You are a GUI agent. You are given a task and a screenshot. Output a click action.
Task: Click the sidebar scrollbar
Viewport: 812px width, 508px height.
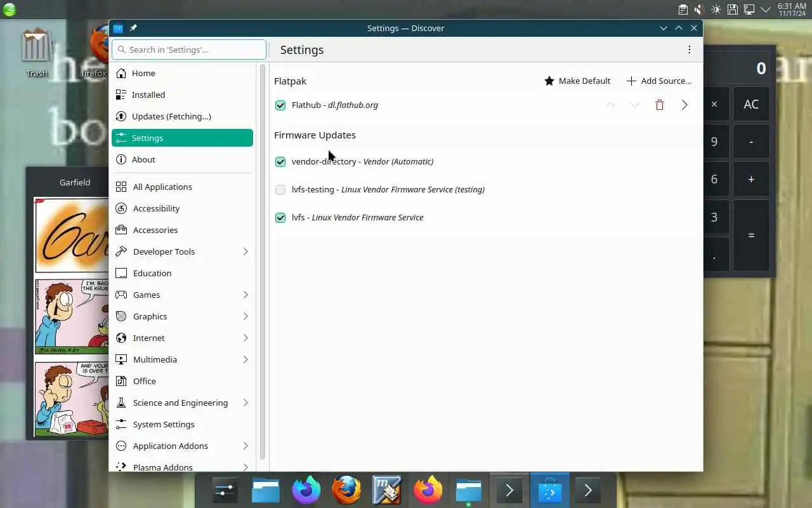pos(263,262)
